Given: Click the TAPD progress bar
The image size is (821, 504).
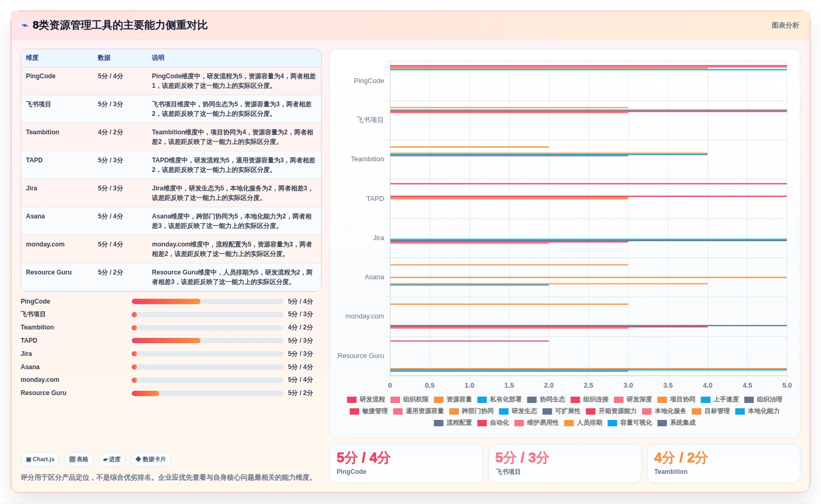Looking at the screenshot, I should click(207, 341).
